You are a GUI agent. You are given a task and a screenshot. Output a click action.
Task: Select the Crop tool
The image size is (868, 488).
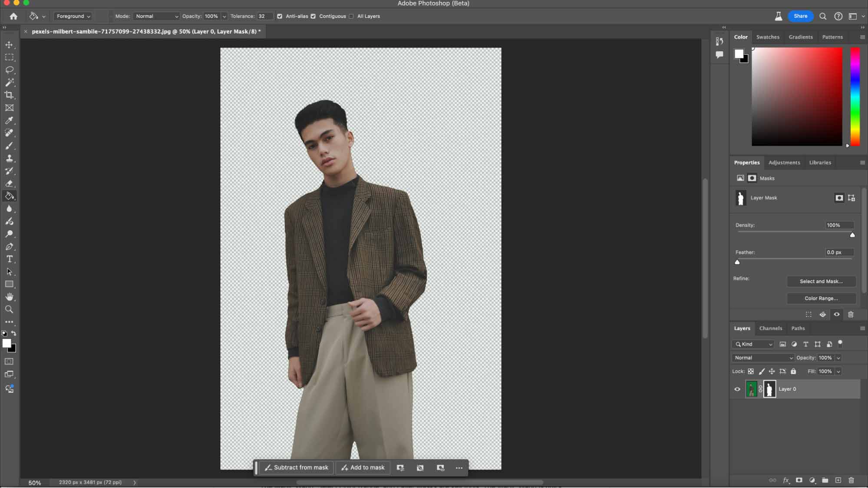pos(9,95)
